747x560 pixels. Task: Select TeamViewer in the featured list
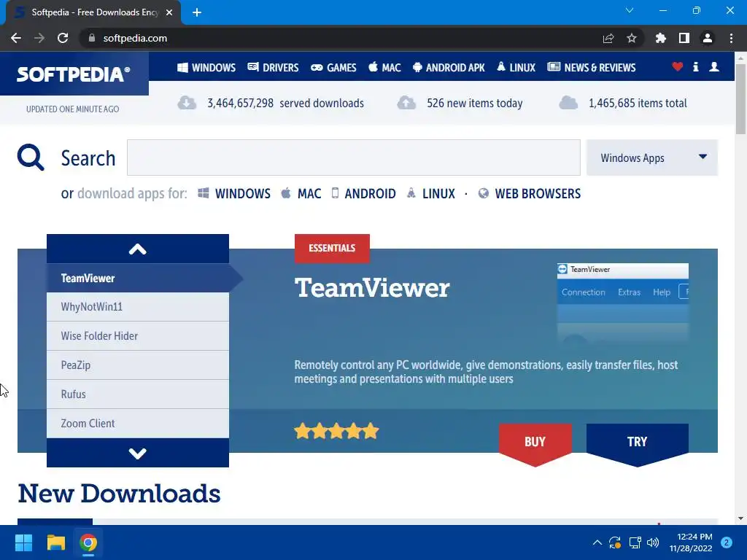138,278
